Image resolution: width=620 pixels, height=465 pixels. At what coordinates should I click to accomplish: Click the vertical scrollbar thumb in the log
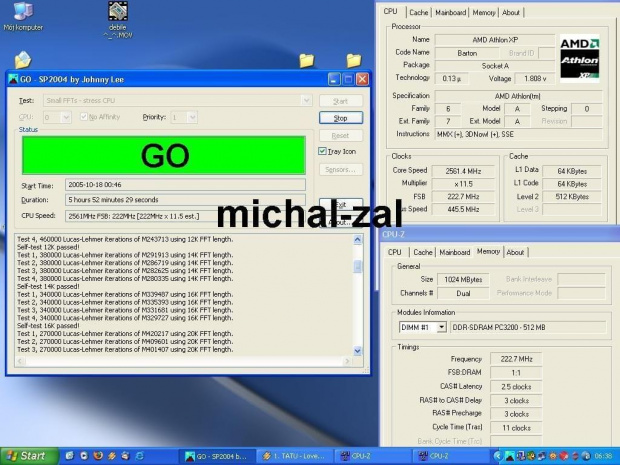[x=357, y=267]
